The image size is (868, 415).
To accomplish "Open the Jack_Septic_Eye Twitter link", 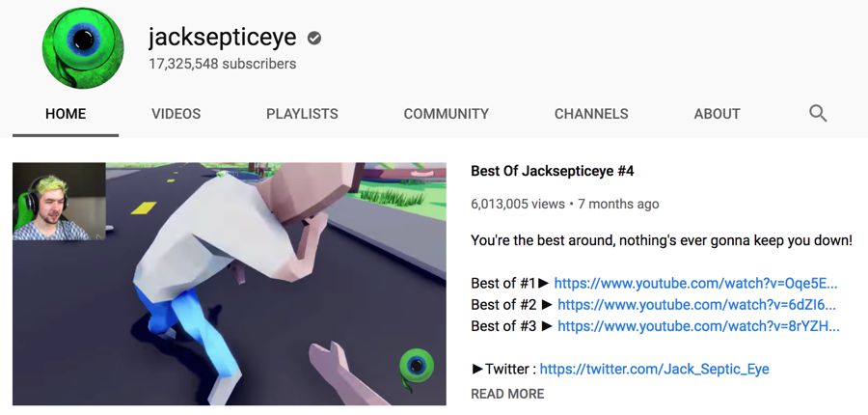I will point(654,369).
